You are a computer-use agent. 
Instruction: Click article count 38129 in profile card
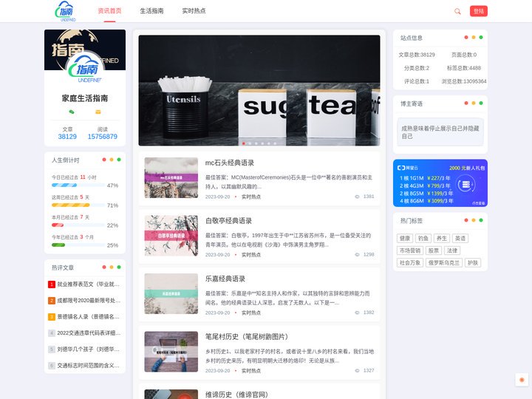tap(67, 137)
